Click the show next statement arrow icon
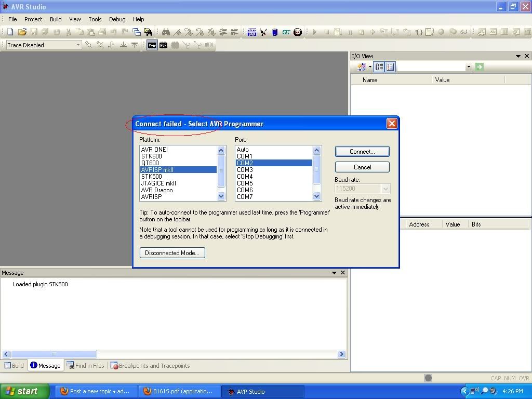 372,32
